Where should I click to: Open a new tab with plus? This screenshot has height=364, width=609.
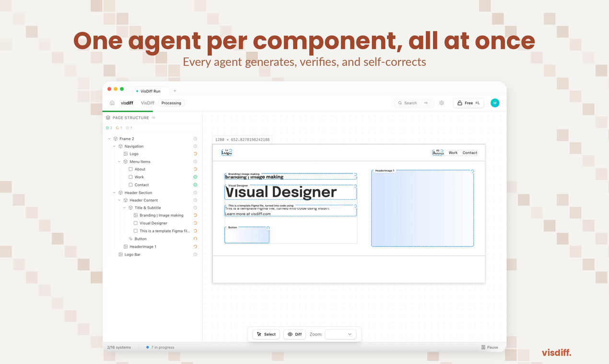pyautogui.click(x=175, y=91)
